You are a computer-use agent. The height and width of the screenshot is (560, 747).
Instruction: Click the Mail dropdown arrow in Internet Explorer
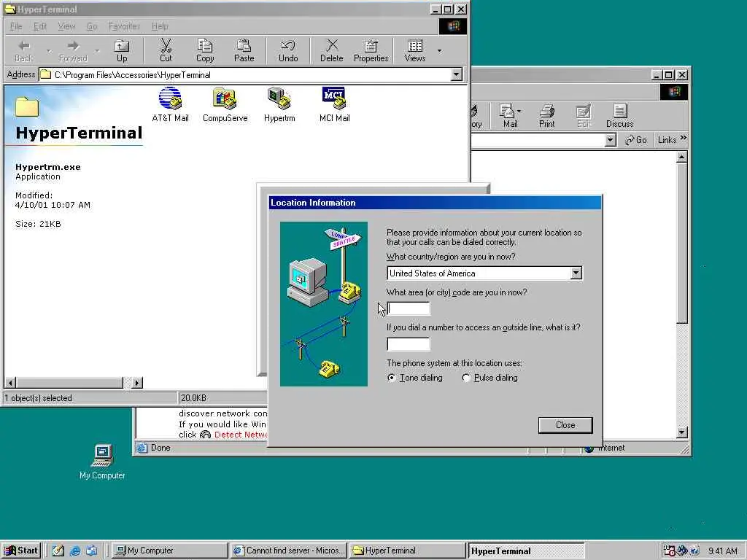[x=519, y=111]
